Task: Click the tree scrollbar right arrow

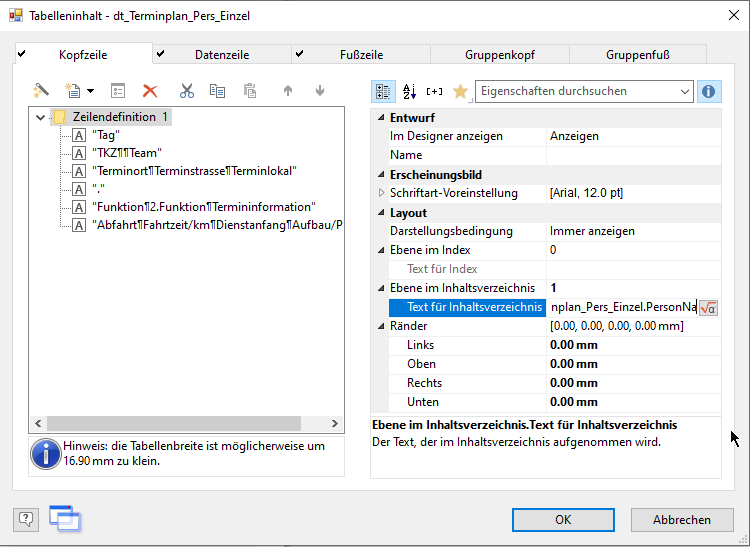Action: coord(335,423)
